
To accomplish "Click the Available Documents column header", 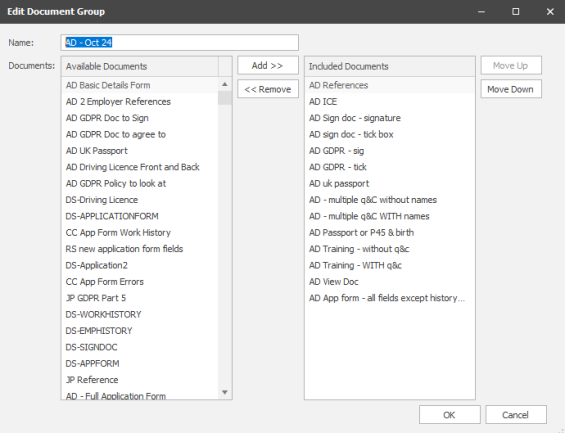I will click(x=140, y=66).
